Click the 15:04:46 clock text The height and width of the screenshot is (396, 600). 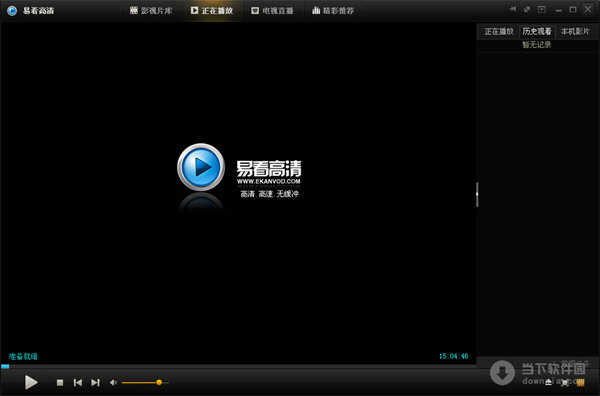[x=453, y=356]
